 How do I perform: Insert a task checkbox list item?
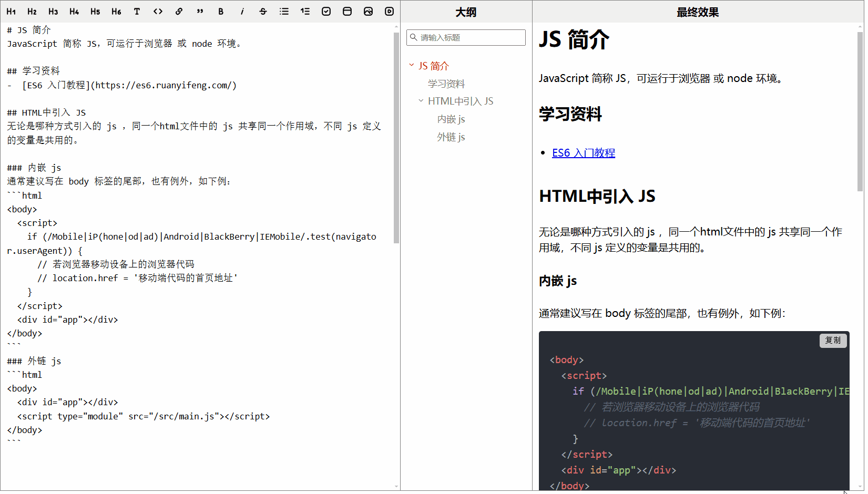tap(326, 12)
